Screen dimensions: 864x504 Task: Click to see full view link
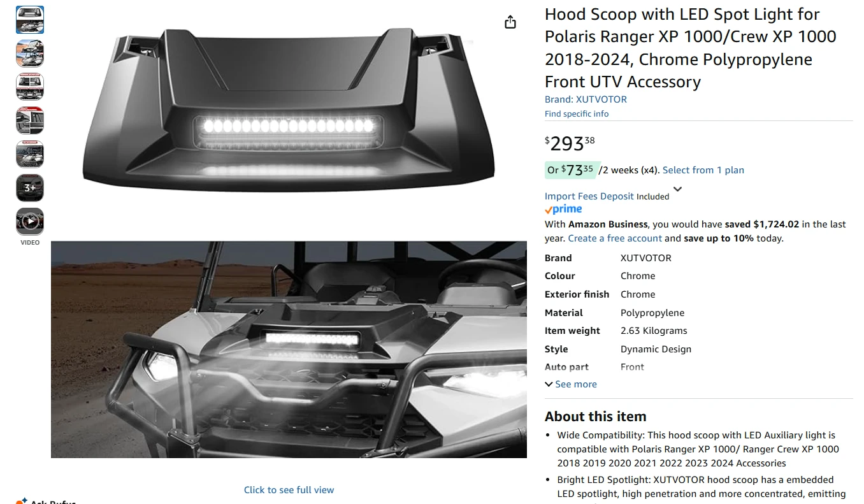pyautogui.click(x=289, y=490)
